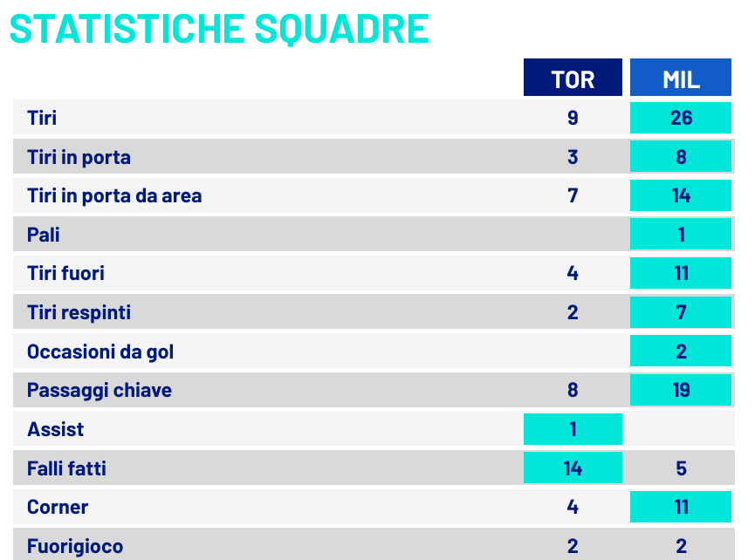Click the Tiri in porta row label
The image size is (755, 560).
point(79,157)
